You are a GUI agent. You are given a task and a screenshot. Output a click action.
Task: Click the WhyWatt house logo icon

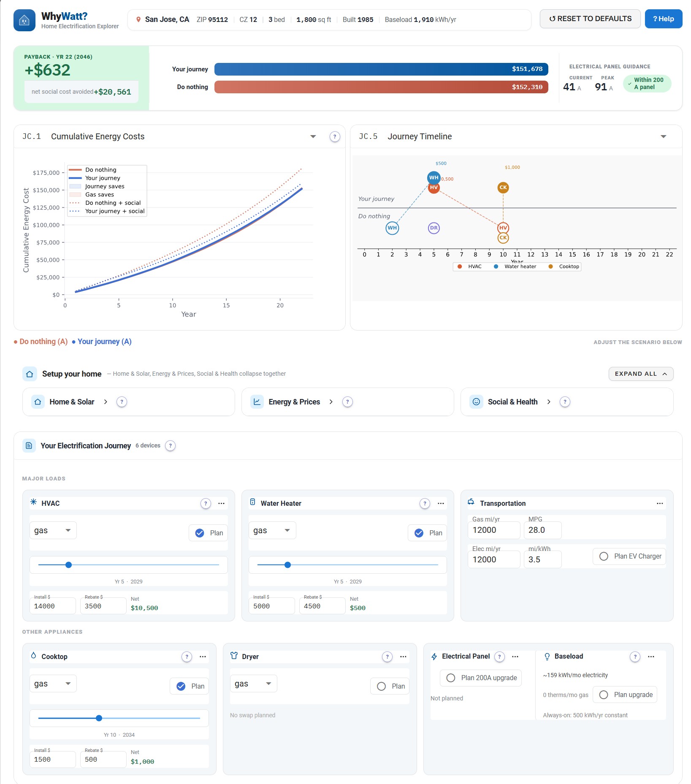(x=24, y=20)
